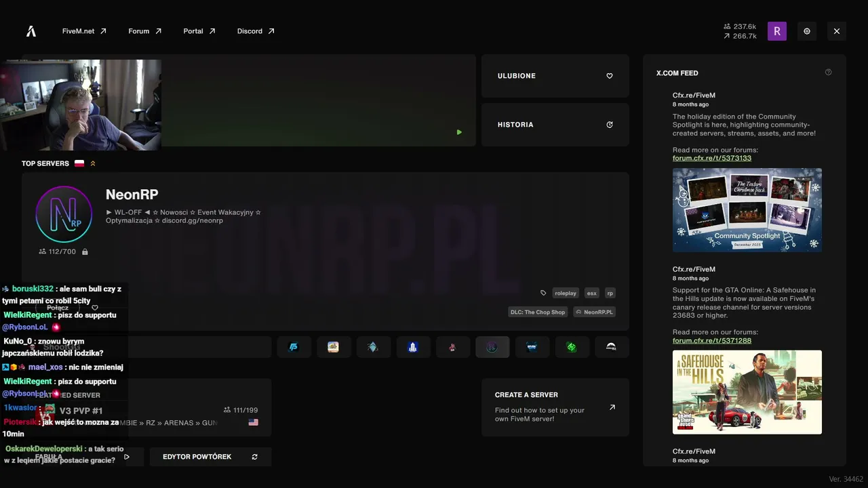
Task: Open the Portal link
Action: 199,31
